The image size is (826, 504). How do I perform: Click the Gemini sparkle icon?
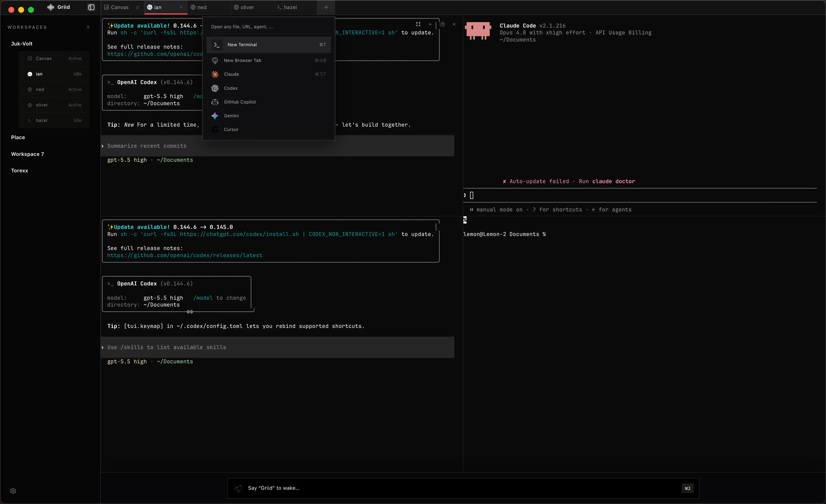[x=215, y=116]
